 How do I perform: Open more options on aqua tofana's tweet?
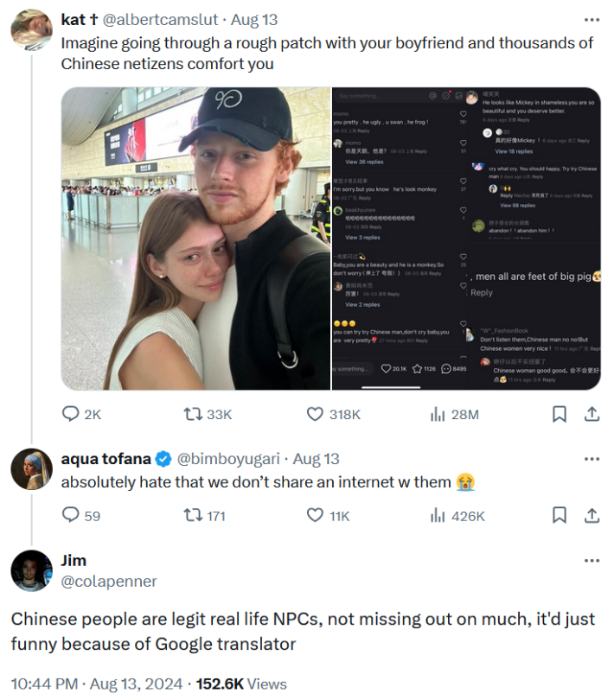(592, 459)
